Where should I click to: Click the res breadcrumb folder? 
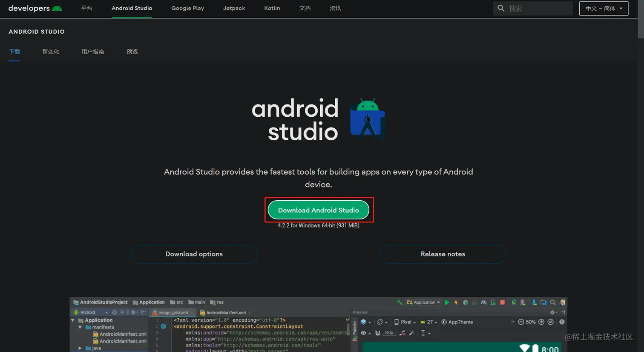click(x=217, y=302)
